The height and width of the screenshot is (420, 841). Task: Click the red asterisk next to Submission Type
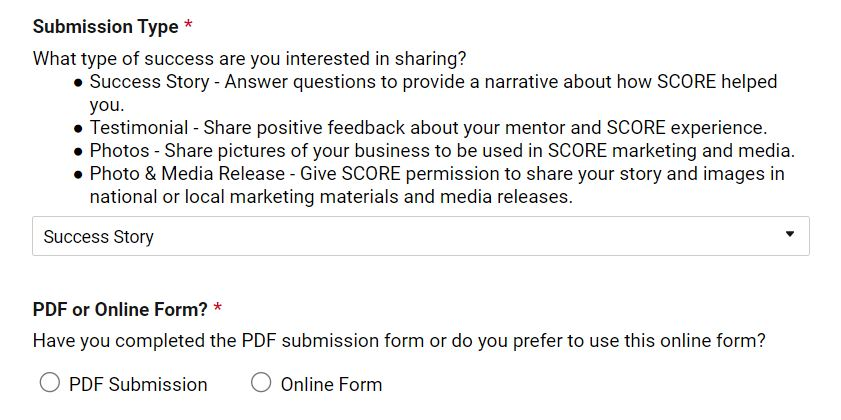pyautogui.click(x=188, y=27)
